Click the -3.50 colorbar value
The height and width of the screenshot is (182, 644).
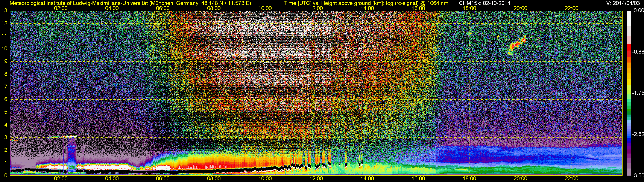pyautogui.click(x=638, y=176)
